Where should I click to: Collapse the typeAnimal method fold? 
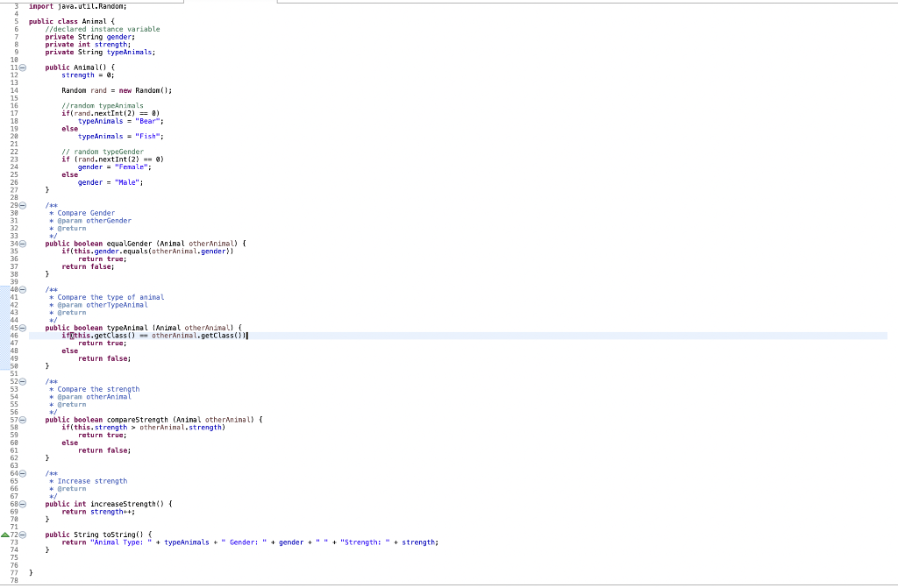coord(21,328)
